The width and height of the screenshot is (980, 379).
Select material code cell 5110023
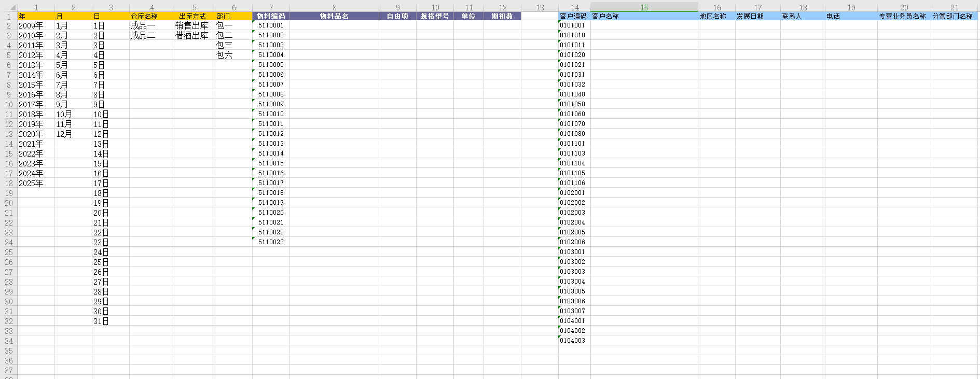pyautogui.click(x=271, y=242)
